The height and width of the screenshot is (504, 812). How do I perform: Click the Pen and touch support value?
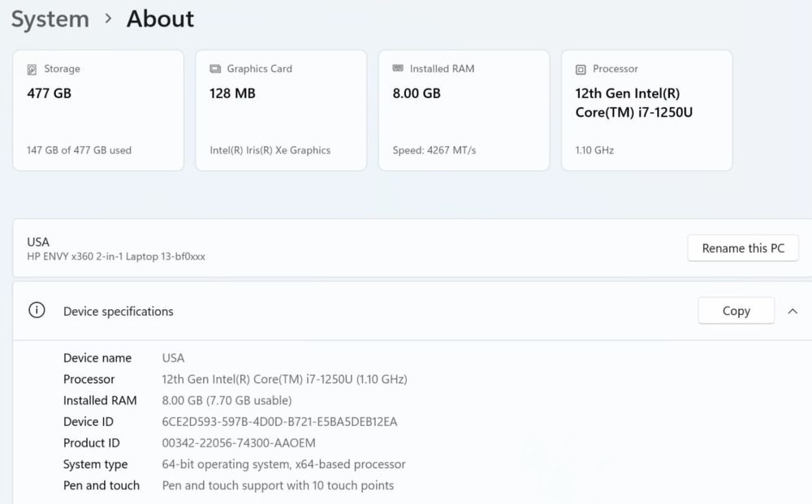click(x=278, y=485)
